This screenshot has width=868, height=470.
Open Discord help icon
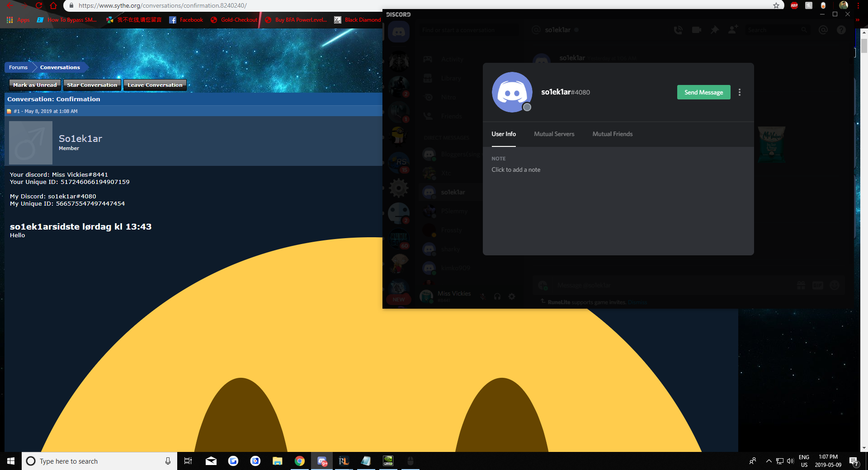coord(841,30)
